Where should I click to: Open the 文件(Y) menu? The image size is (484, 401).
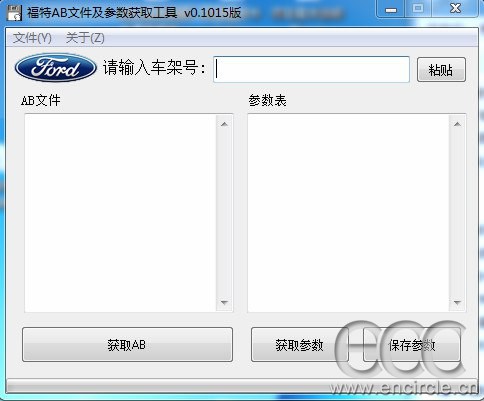[32, 38]
